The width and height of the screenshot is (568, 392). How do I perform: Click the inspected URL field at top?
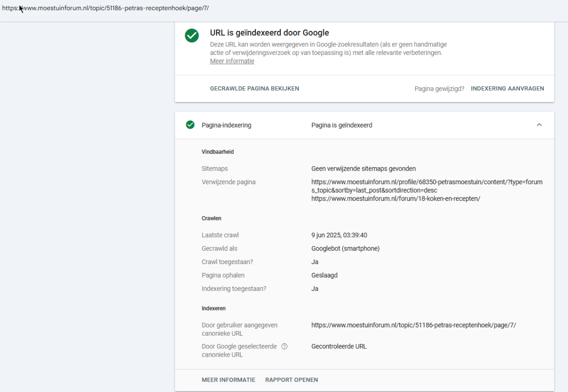click(x=105, y=8)
